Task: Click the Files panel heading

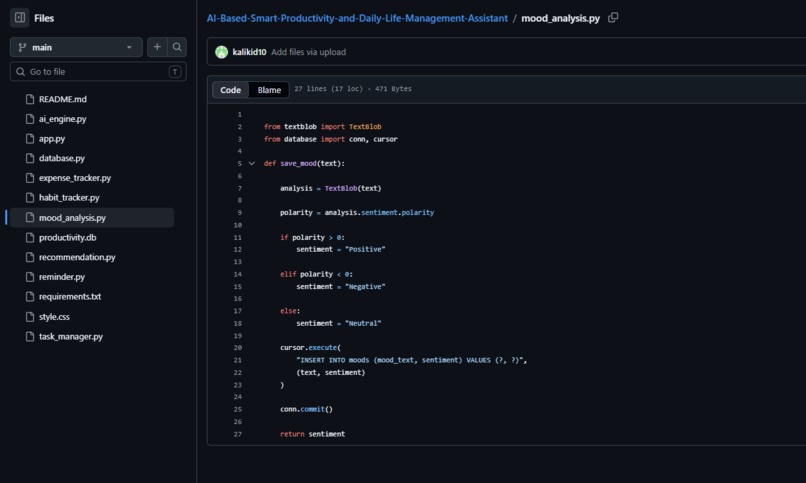Action: tap(44, 18)
